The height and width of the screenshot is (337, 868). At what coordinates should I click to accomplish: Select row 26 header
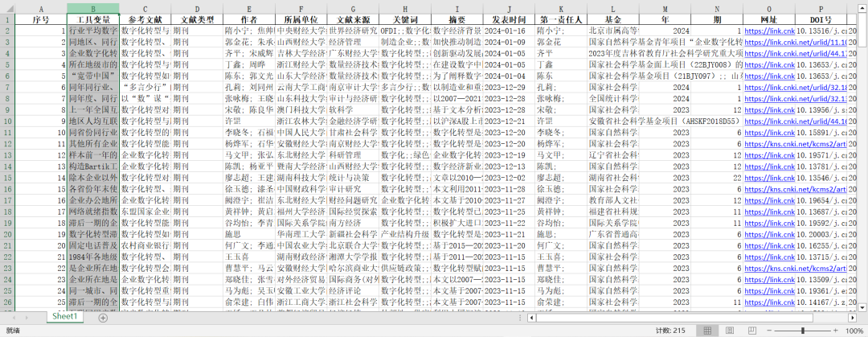point(7,303)
